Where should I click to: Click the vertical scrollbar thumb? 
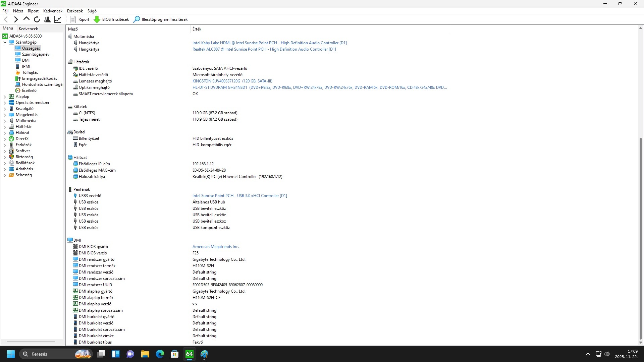point(640,238)
